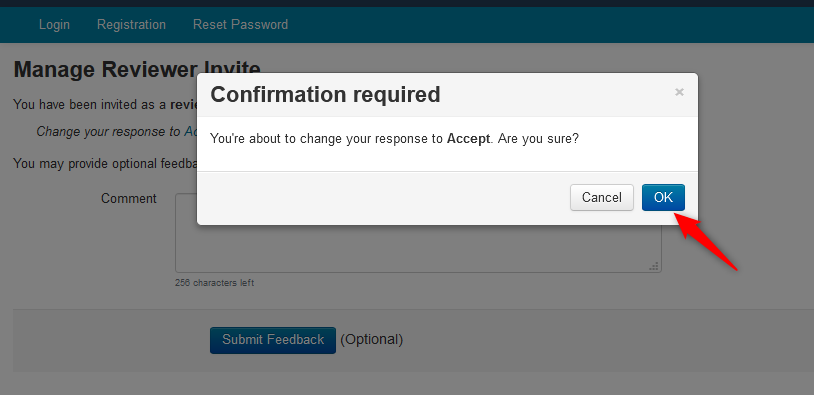Select the '256 characters left' counter text
The width and height of the screenshot is (814, 395).
point(214,283)
